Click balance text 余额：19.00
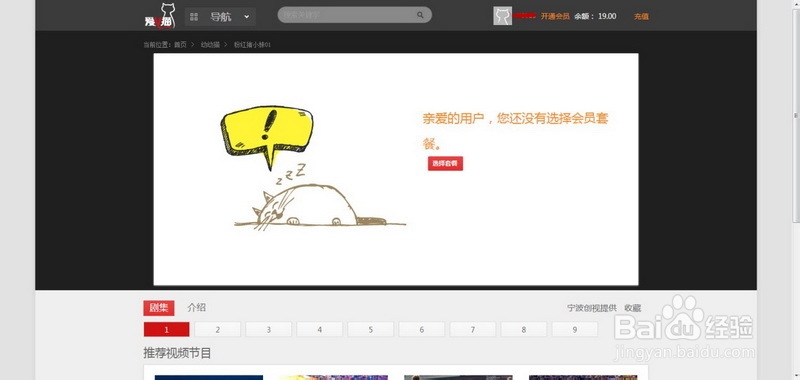800x380 pixels. (x=595, y=16)
